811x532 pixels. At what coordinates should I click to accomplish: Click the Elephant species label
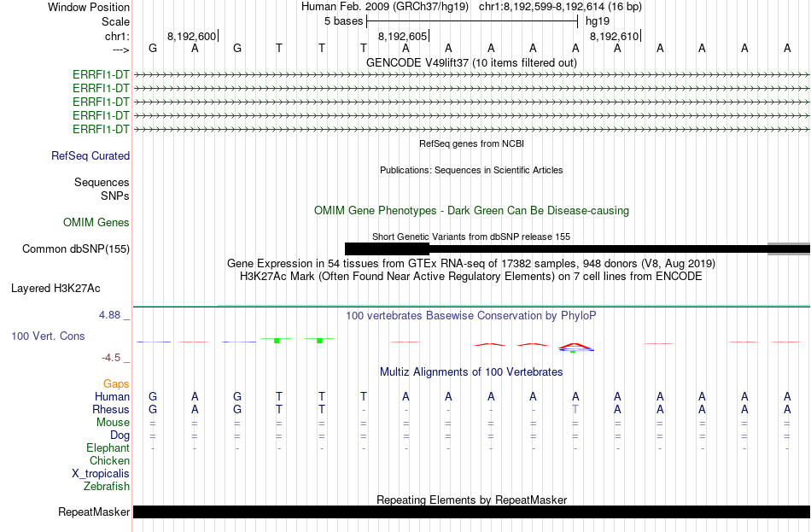pos(108,447)
